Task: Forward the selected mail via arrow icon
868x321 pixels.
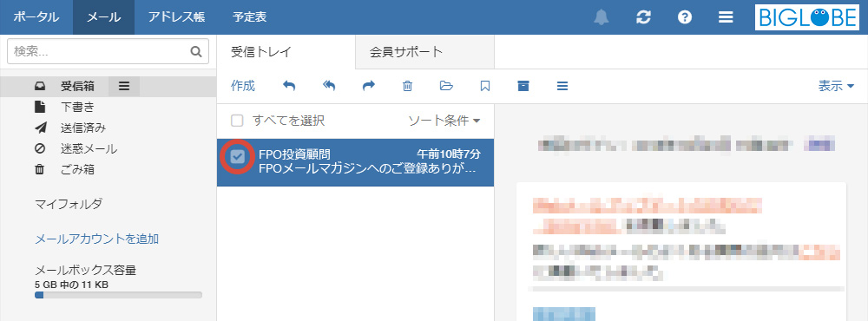Action: point(369,86)
